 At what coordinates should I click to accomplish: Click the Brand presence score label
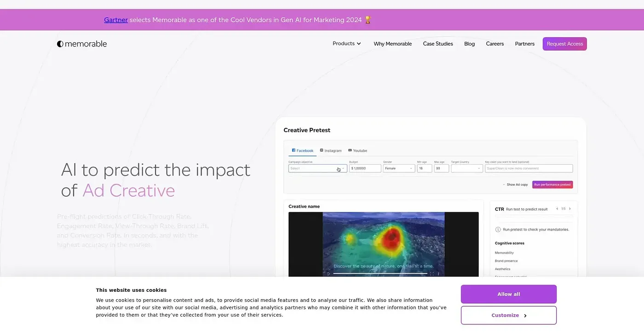click(x=506, y=261)
